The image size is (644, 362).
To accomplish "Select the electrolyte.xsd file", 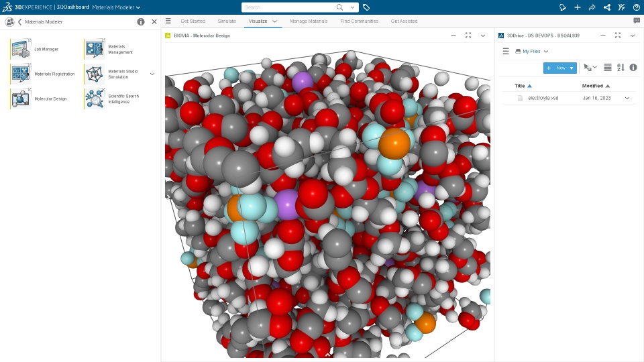I will pyautogui.click(x=543, y=98).
